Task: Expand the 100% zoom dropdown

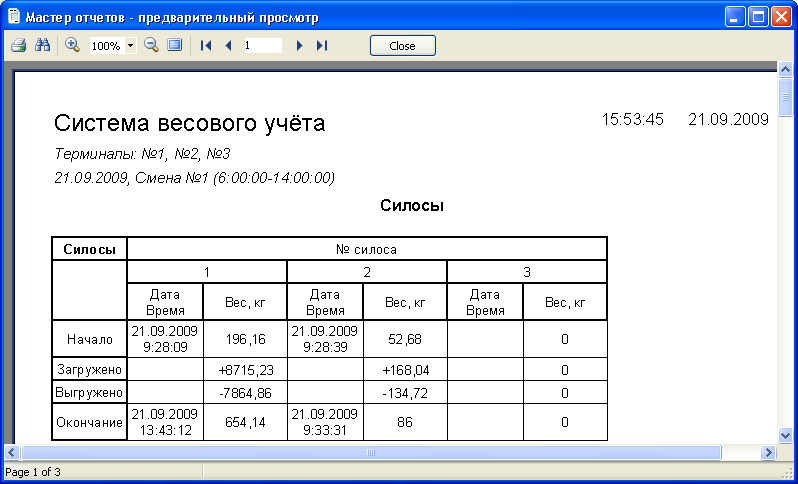Action: 130,46
